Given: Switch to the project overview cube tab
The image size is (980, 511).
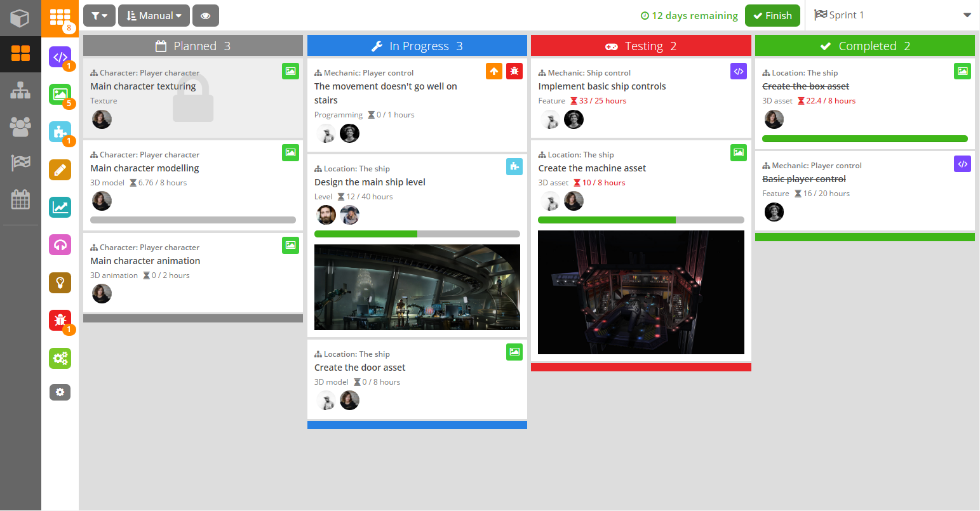Looking at the screenshot, I should [x=21, y=18].
